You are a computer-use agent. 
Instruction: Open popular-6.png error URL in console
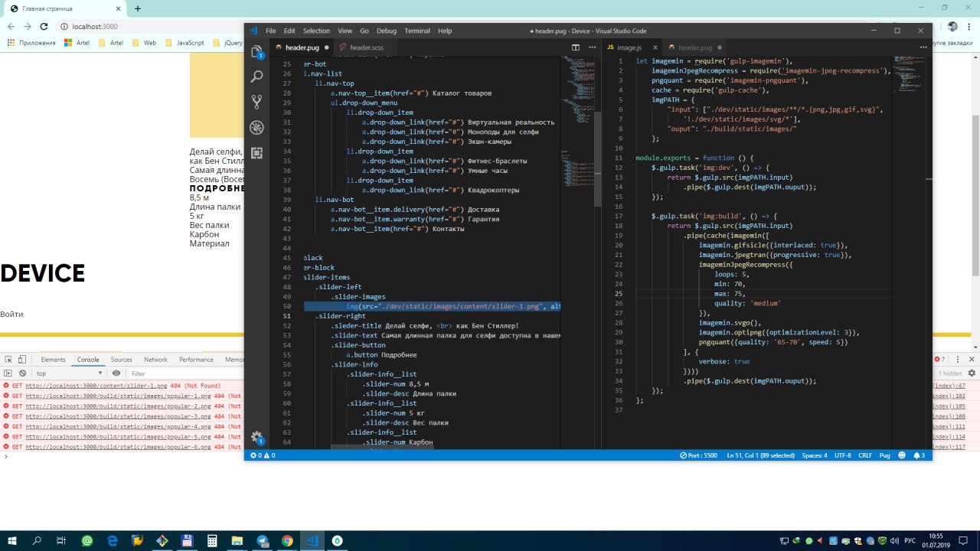[118, 446]
